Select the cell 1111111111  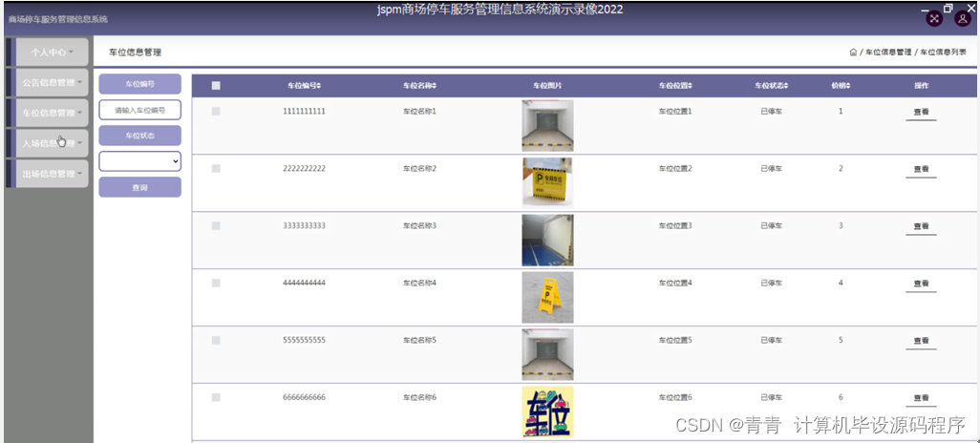(x=304, y=111)
